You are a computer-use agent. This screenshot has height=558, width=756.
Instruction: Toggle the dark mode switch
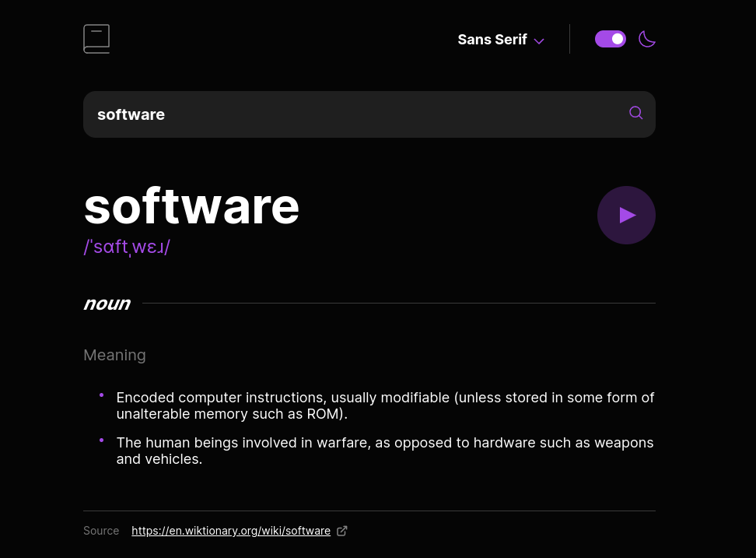(x=611, y=39)
